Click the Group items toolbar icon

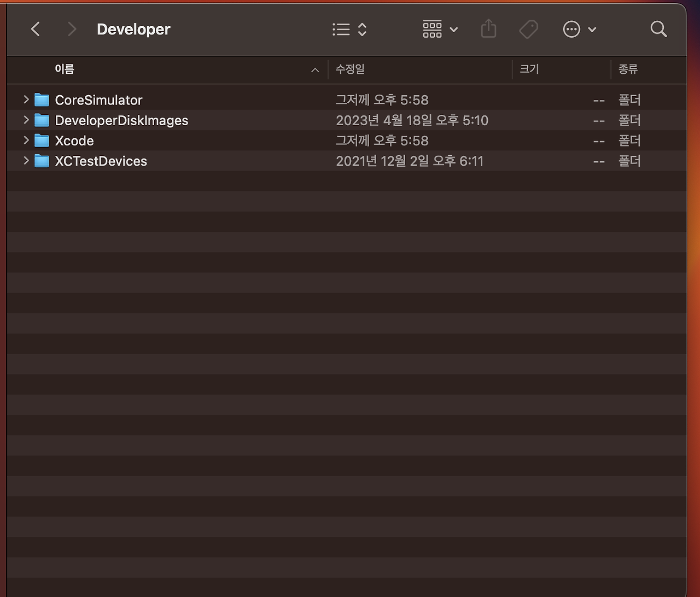[433, 29]
